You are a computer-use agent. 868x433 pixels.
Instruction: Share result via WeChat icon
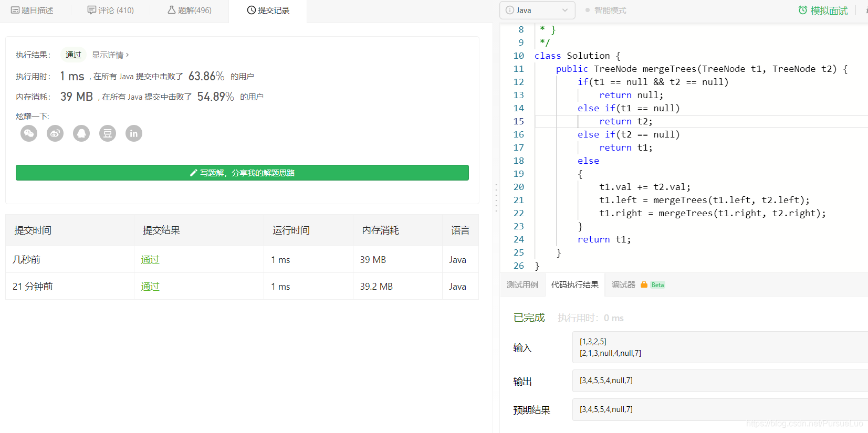tap(29, 133)
